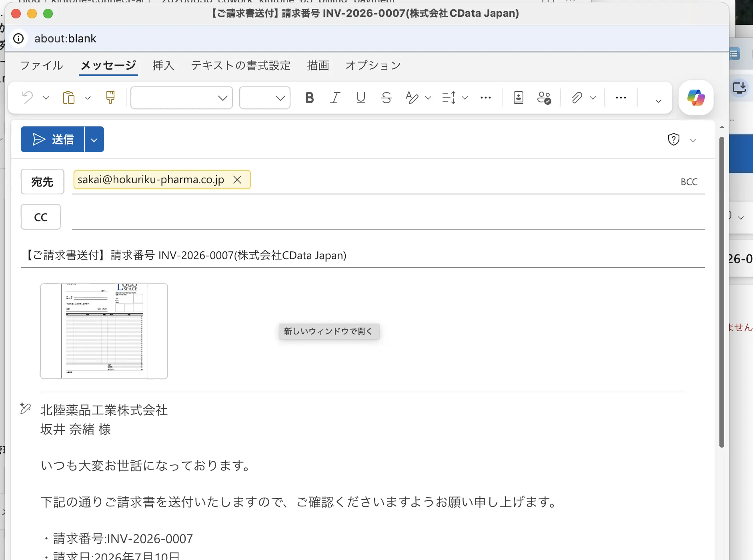Viewport: 753px width, 560px height.
Task: Remove the sakai@hokuriku-pharma.co.jp recipient
Action: pos(237,180)
